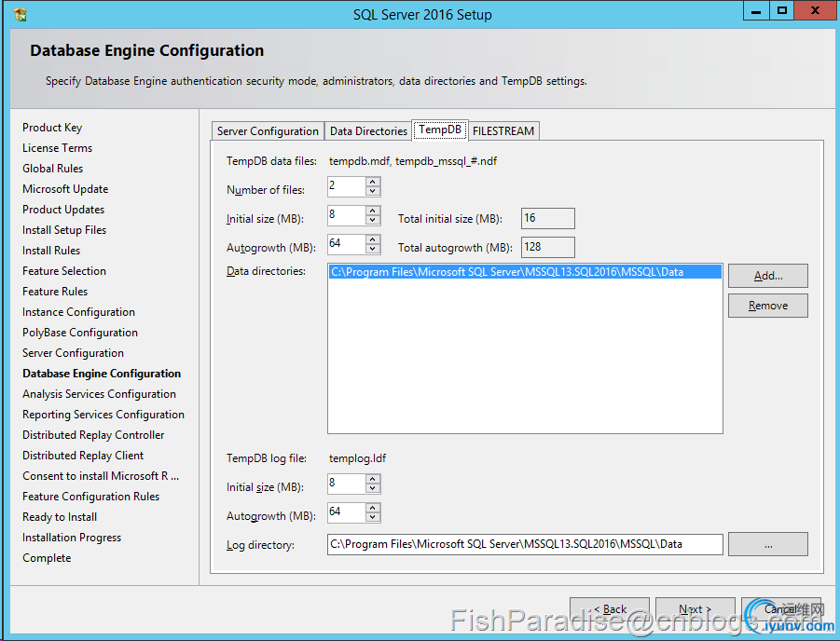This screenshot has width=840, height=641.
Task: Click the SQL Server Setup title bar icon
Action: pos(21,15)
